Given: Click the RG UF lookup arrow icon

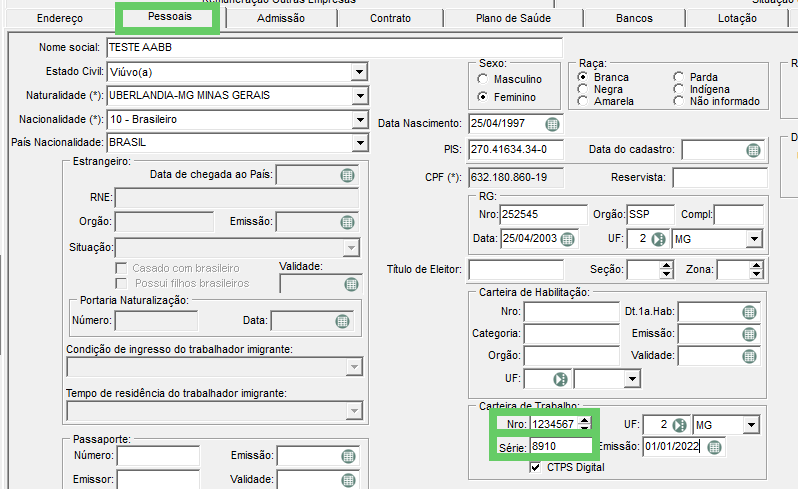Looking at the screenshot, I should 659,239.
